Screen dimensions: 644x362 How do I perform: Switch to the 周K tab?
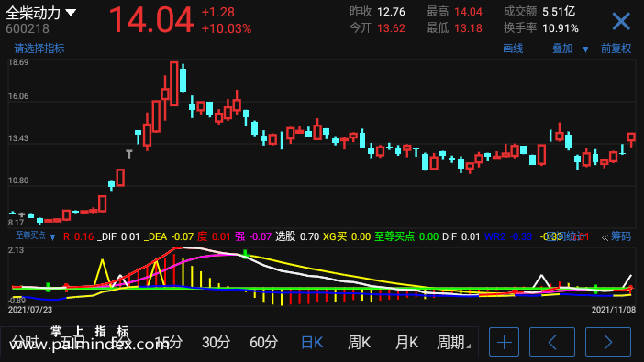(x=360, y=343)
